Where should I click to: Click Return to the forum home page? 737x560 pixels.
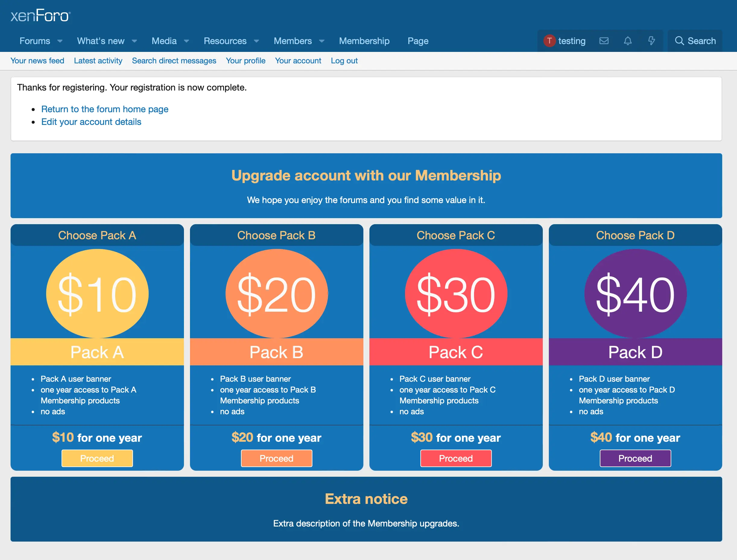coord(105,109)
